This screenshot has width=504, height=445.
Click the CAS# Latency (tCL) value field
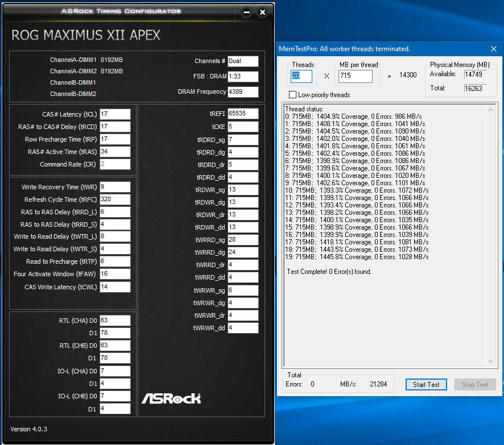pyautogui.click(x=115, y=114)
